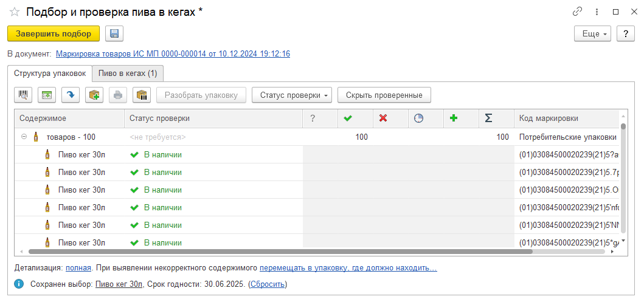Copy link to this form using chain icon
644x302 pixels.
pyautogui.click(x=578, y=12)
